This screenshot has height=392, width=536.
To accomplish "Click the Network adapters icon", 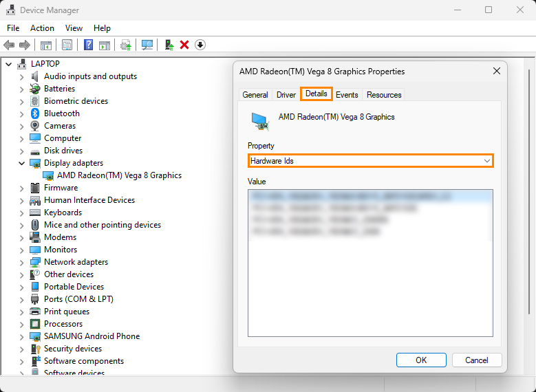I will 35,262.
